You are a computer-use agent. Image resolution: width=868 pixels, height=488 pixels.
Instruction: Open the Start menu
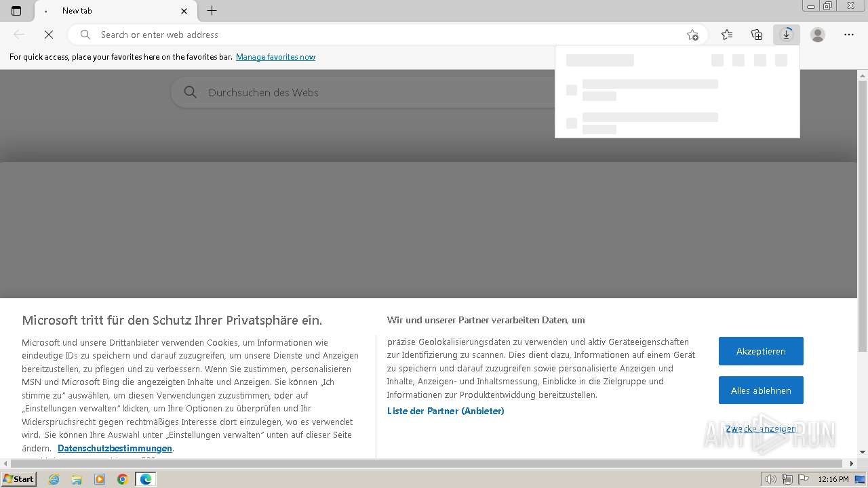[19, 479]
